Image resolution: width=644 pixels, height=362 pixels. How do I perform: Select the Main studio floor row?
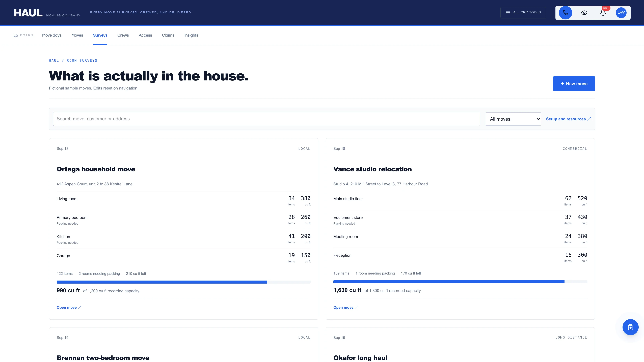pos(460,201)
